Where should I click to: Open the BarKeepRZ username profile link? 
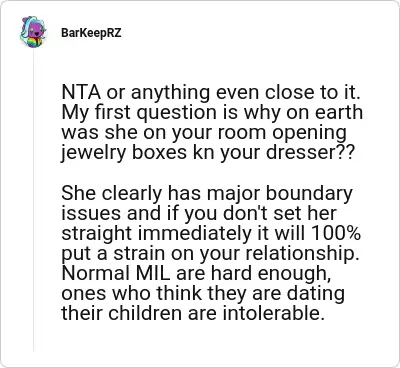[x=91, y=33]
